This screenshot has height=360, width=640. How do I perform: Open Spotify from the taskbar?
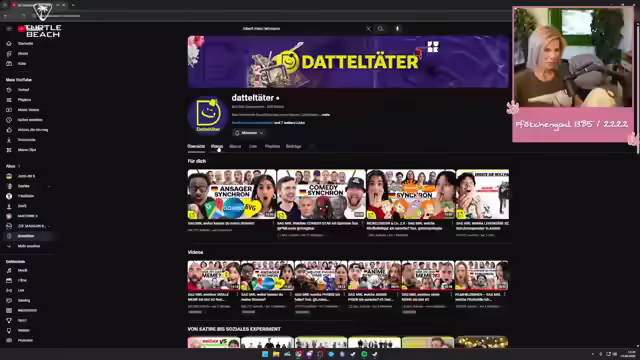coord(364,354)
